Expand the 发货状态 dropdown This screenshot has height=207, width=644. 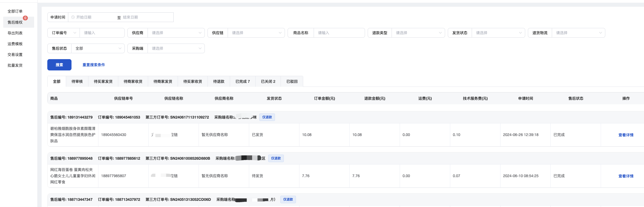pyautogui.click(x=498, y=33)
